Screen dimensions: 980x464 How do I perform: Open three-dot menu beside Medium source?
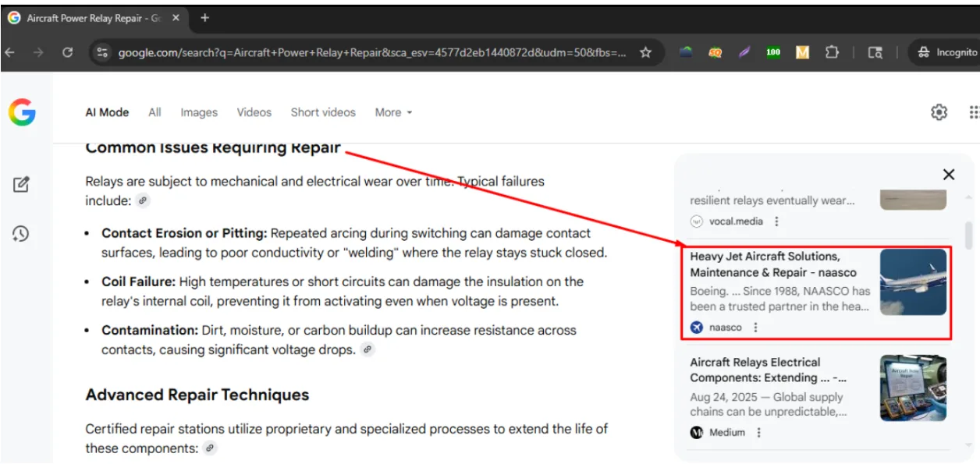758,433
